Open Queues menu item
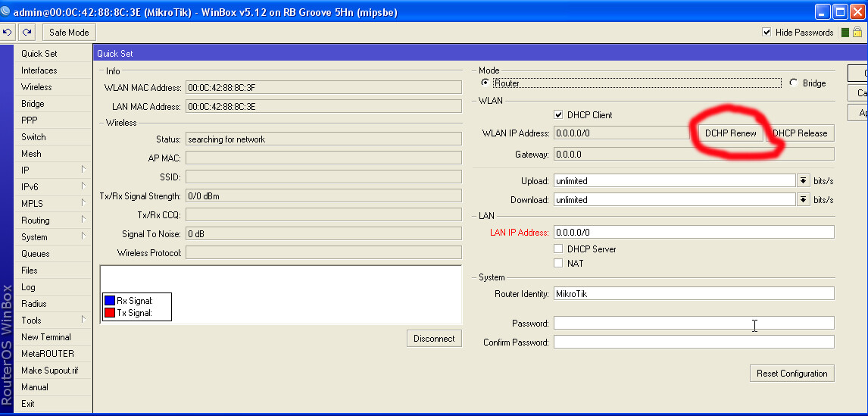This screenshot has height=416, width=868. pyautogui.click(x=52, y=254)
